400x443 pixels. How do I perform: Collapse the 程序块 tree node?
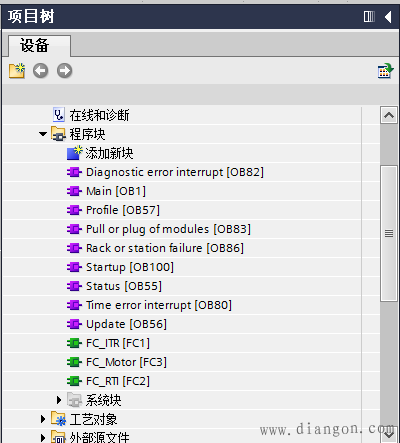point(43,134)
